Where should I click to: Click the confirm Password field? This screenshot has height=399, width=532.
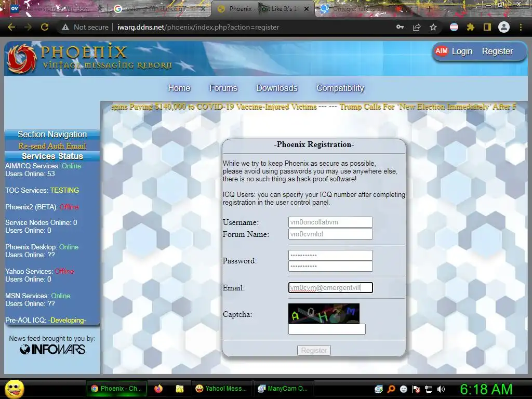click(330, 266)
